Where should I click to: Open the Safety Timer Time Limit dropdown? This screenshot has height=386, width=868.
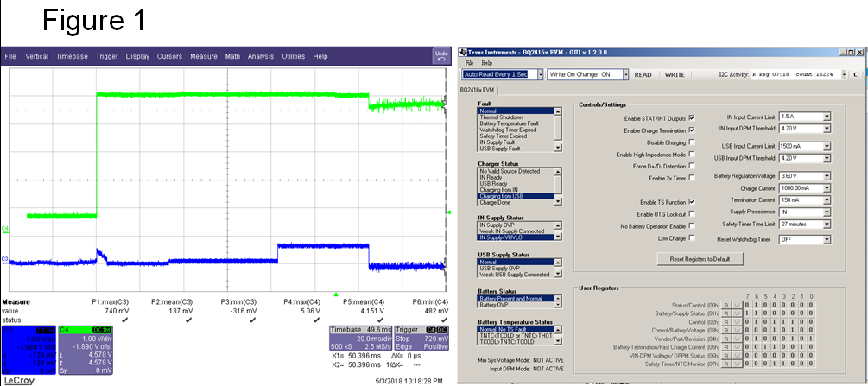827,224
